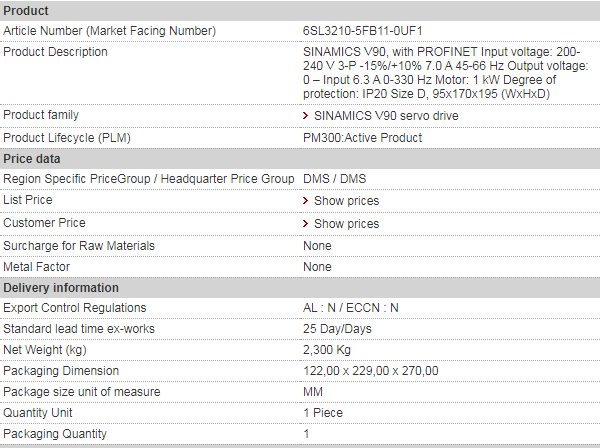Click the Surcharge for Raw Materials label

coord(79,246)
